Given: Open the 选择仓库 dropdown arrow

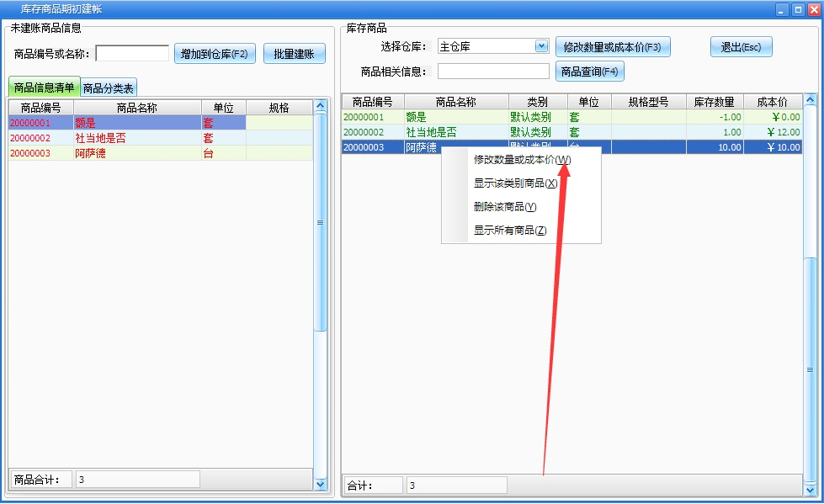Looking at the screenshot, I should pos(542,46).
